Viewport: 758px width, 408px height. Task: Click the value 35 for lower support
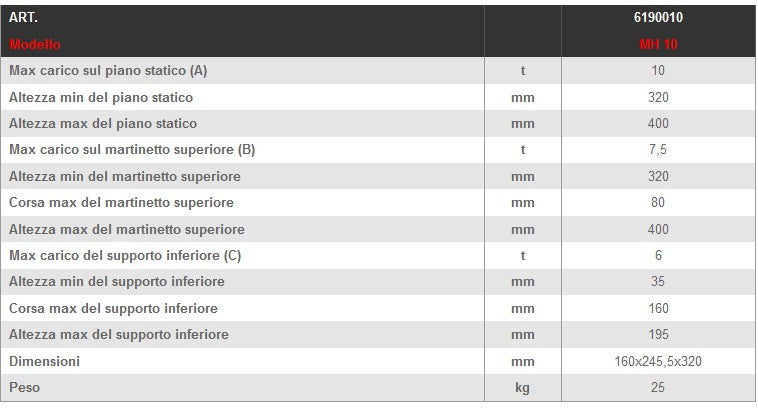[658, 282]
